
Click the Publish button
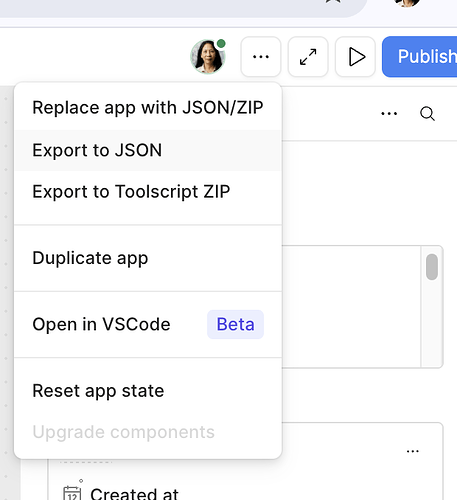[420, 57]
